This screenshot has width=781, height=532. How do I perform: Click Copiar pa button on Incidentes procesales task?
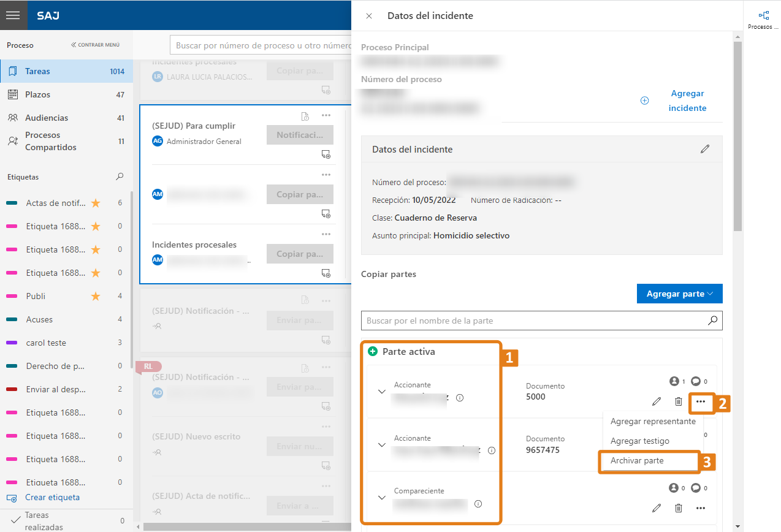(x=300, y=254)
